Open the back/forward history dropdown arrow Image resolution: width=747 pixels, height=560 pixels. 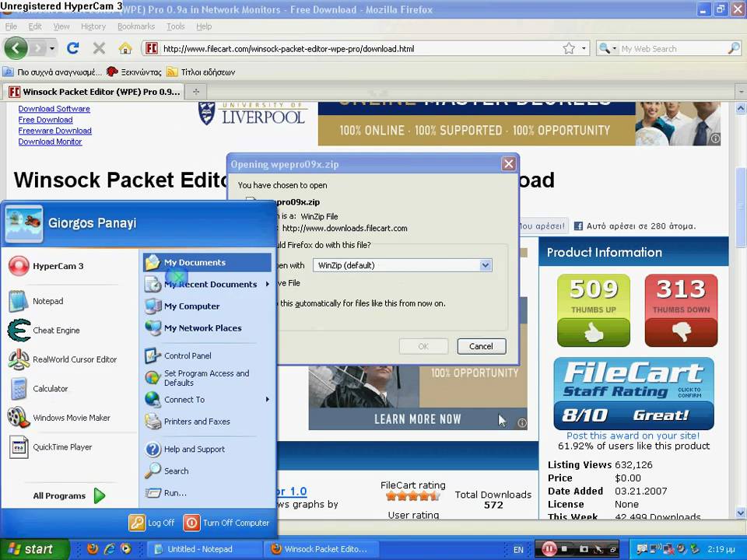coord(51,48)
